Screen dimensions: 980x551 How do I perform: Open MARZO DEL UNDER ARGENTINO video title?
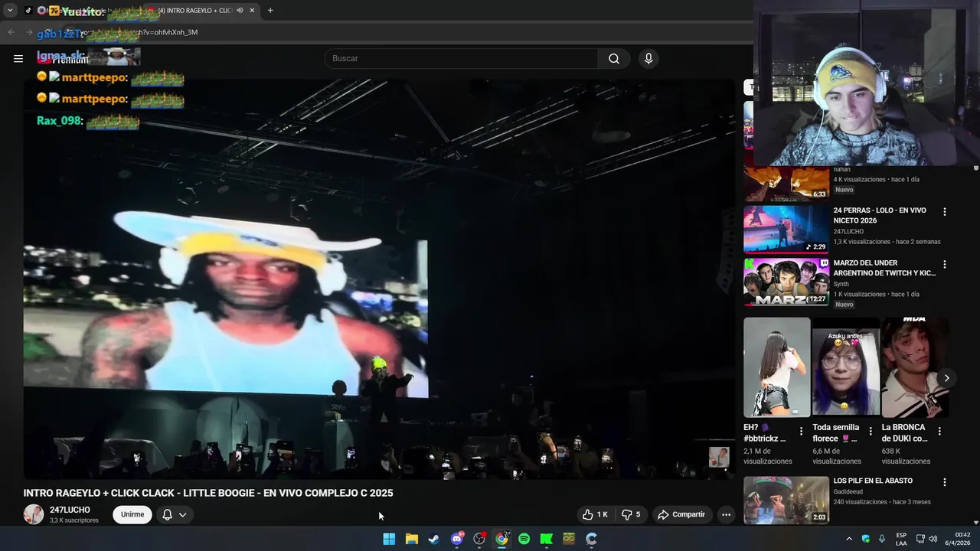pyautogui.click(x=884, y=268)
